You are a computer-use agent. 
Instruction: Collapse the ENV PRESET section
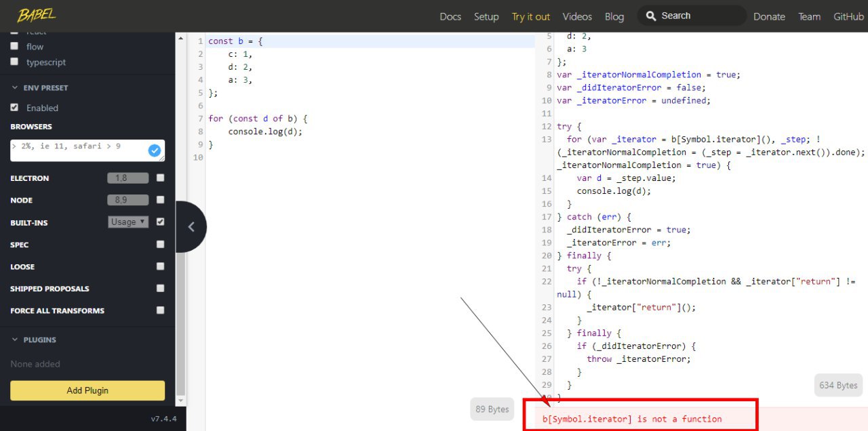[39, 87]
